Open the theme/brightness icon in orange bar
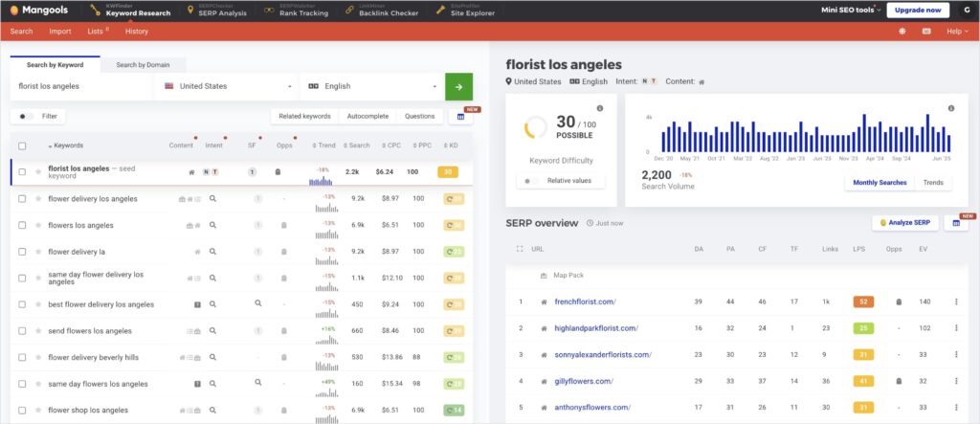 click(902, 31)
